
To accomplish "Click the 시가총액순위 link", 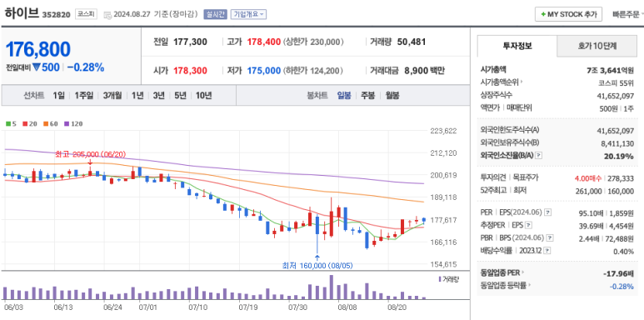I will [500, 82].
